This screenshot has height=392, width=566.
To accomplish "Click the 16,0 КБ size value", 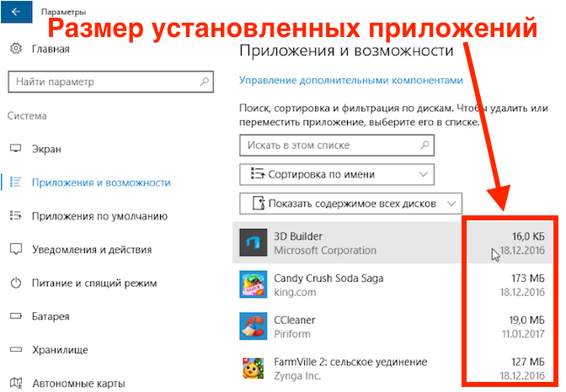I will coord(528,236).
